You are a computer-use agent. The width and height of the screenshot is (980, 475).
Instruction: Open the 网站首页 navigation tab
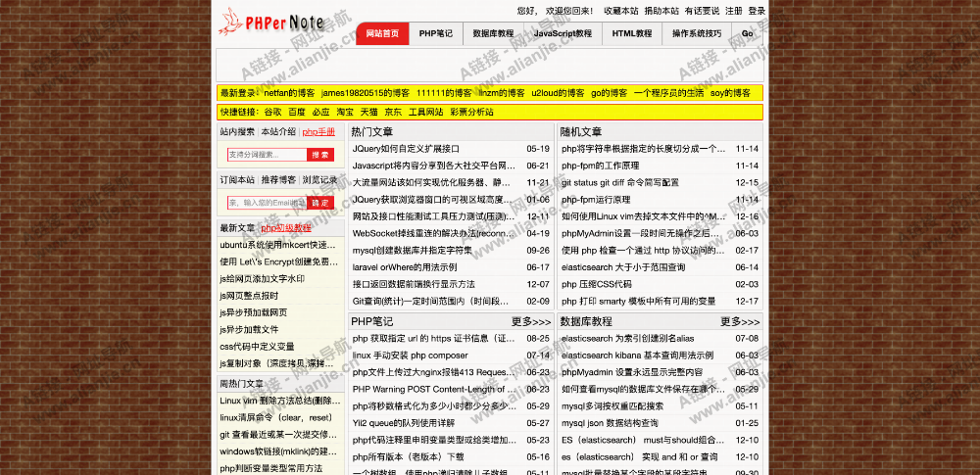[382, 33]
